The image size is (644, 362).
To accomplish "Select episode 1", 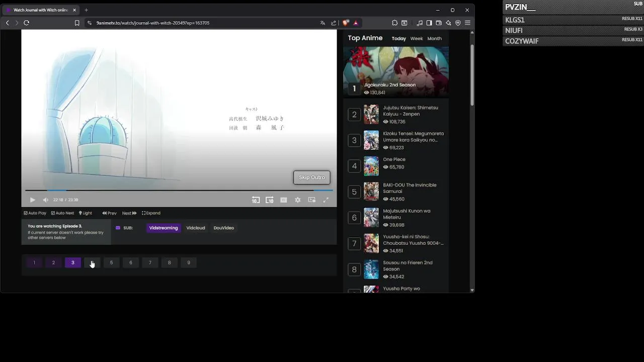I will coord(34,262).
